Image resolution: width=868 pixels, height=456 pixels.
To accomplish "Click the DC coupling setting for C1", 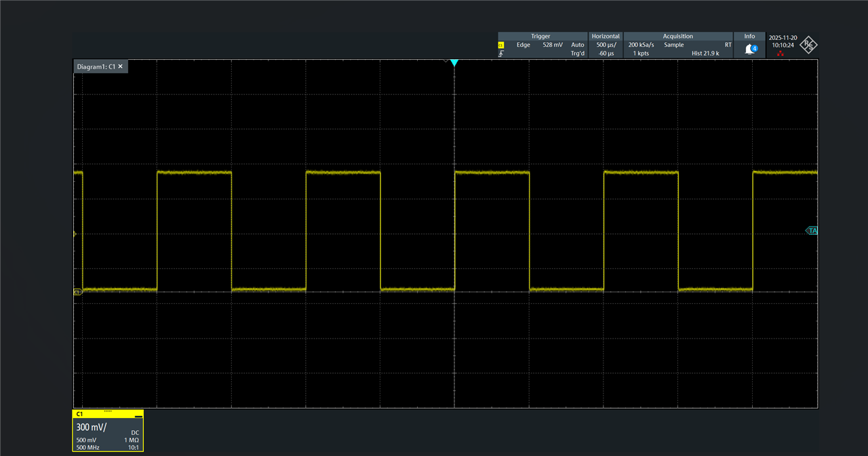I will [134, 432].
